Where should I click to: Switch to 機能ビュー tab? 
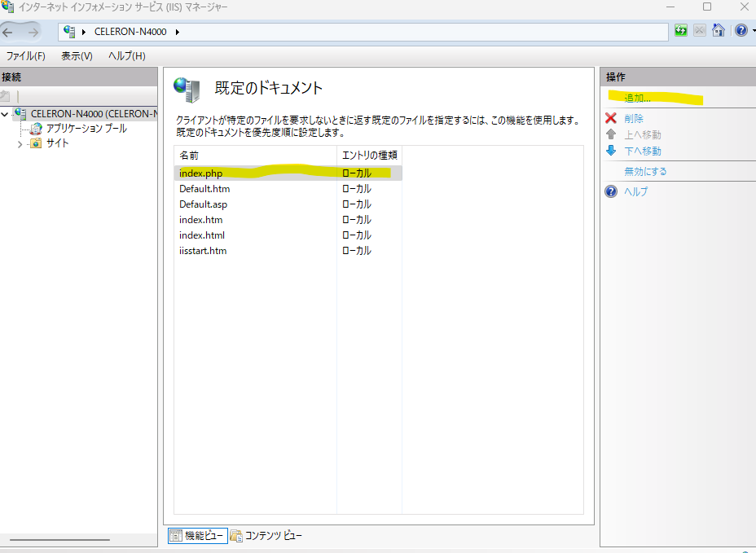tap(198, 536)
